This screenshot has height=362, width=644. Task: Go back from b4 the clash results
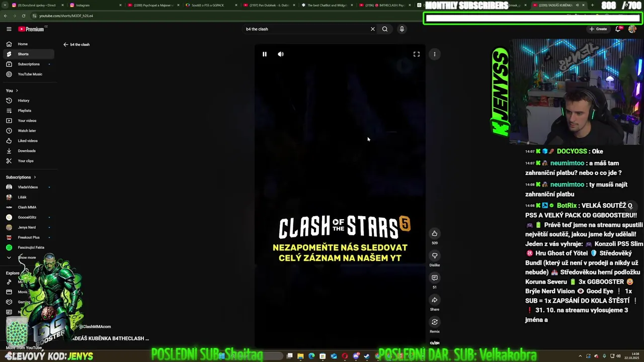[x=65, y=44]
